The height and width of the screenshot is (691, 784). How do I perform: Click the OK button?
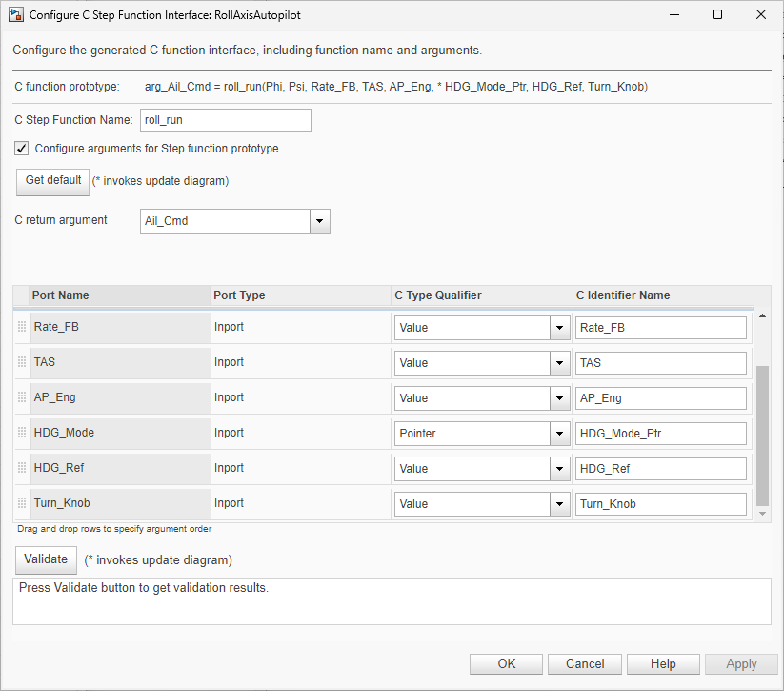506,664
